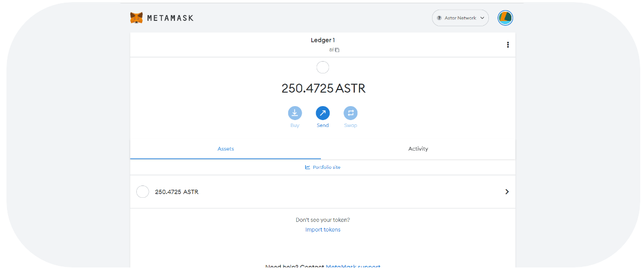Open the three-dot account options menu

coord(508,45)
